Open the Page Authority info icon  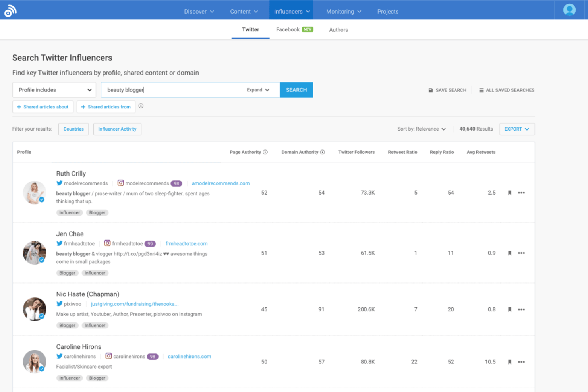click(266, 152)
